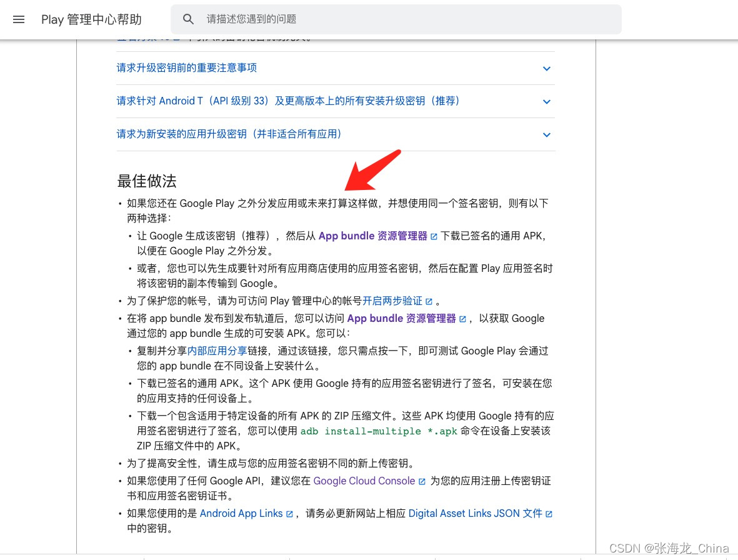The width and height of the screenshot is (738, 560).
Task: Click the 最佳做法 heading
Action: coord(147,181)
